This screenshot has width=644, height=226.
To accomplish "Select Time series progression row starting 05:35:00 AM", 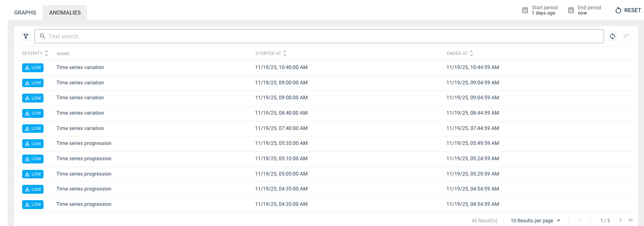I will coord(84,143).
